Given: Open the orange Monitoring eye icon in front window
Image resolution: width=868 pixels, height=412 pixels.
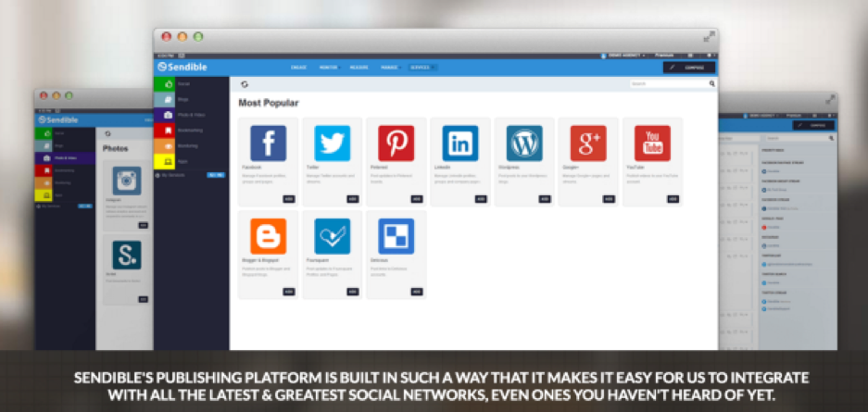Looking at the screenshot, I should [164, 146].
